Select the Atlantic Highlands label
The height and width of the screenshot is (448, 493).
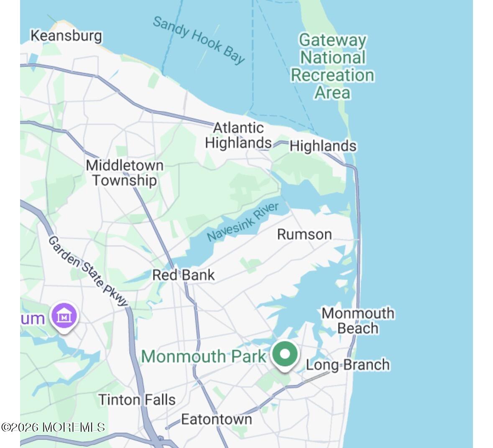pyautogui.click(x=238, y=135)
